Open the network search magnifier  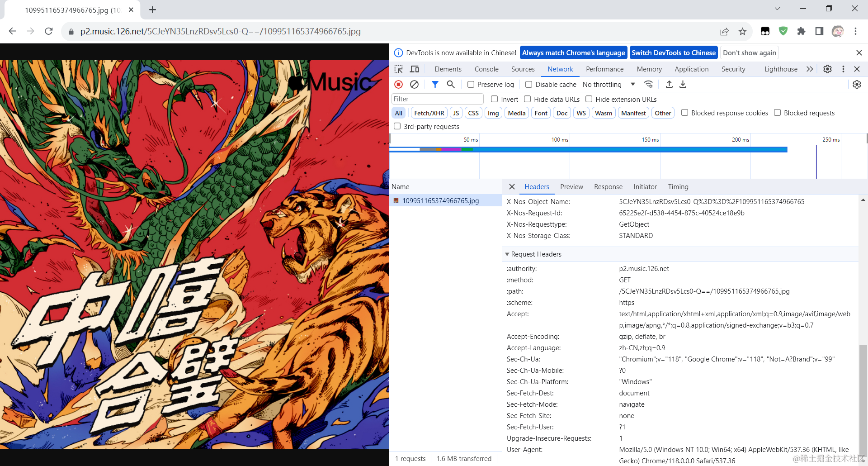(451, 84)
